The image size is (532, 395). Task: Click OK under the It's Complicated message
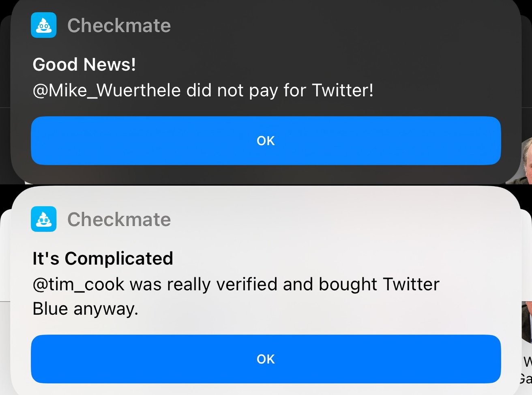tap(266, 359)
